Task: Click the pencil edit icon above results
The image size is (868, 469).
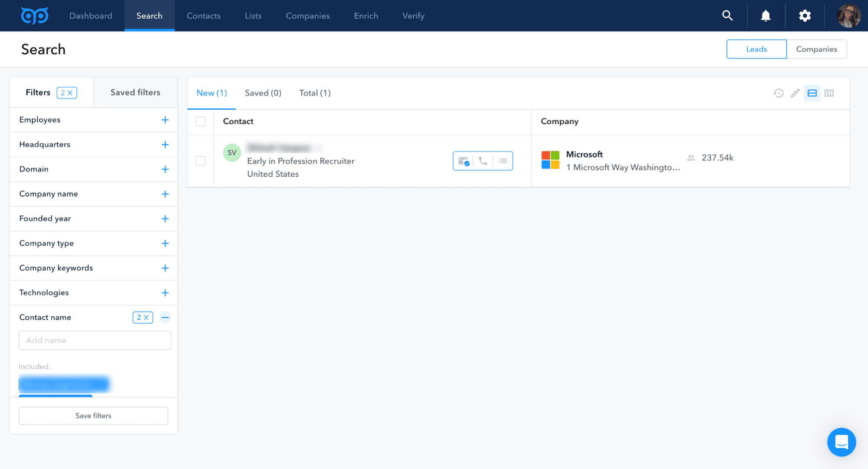Action: 795,93
